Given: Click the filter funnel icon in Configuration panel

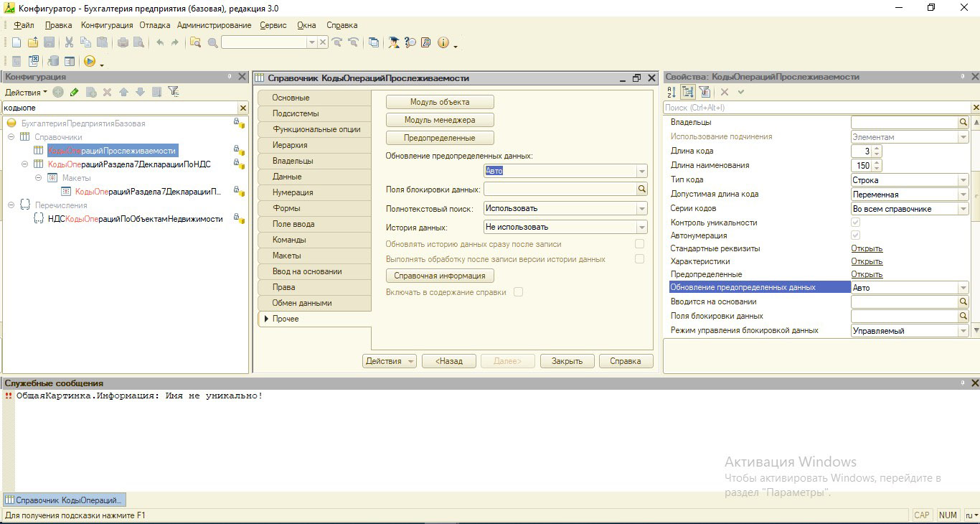Looking at the screenshot, I should pyautogui.click(x=173, y=92).
